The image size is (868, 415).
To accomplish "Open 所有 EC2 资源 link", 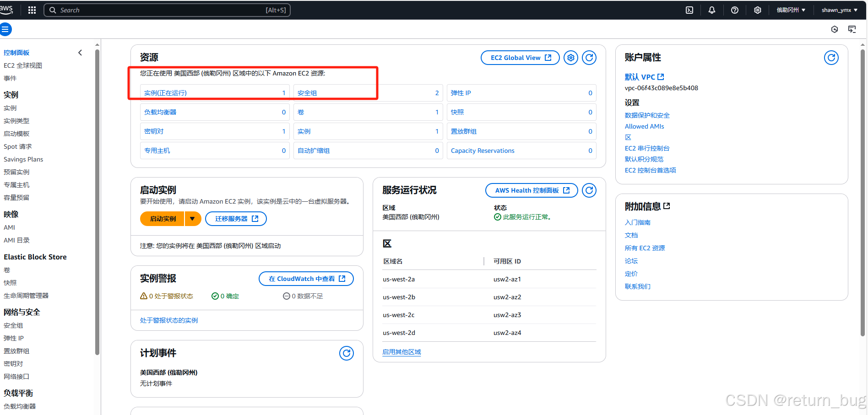I will (645, 248).
